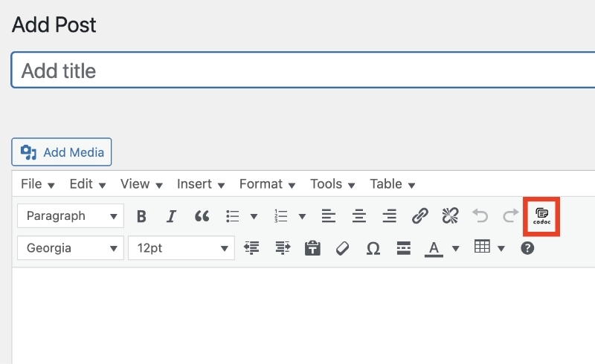Click the Add Media button

point(62,152)
